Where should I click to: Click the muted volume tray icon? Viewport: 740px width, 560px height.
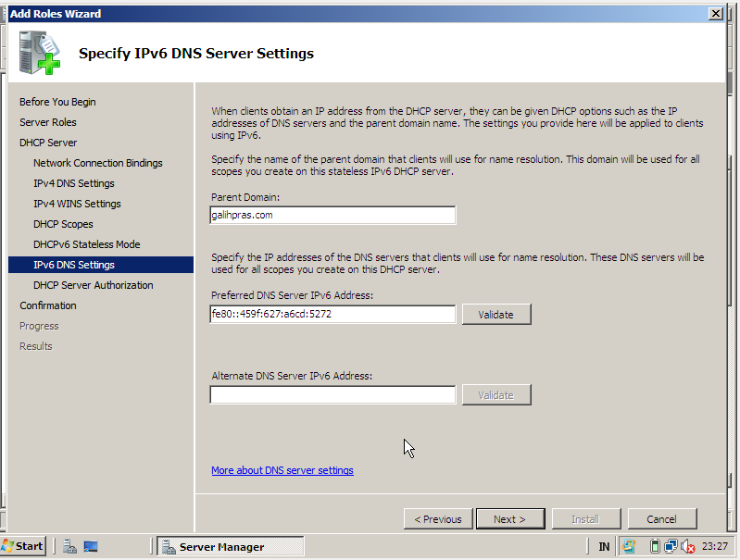tap(688, 547)
